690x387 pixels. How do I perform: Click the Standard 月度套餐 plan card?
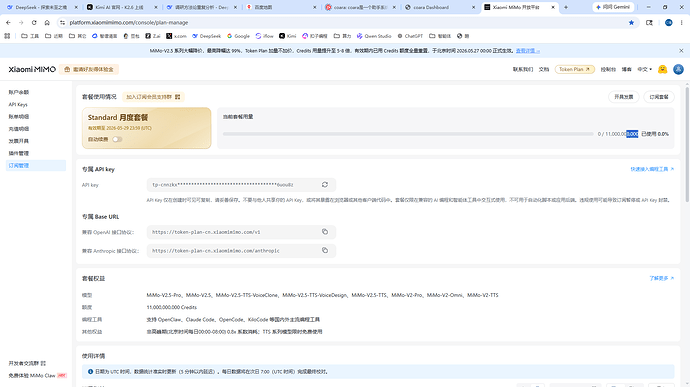point(147,128)
